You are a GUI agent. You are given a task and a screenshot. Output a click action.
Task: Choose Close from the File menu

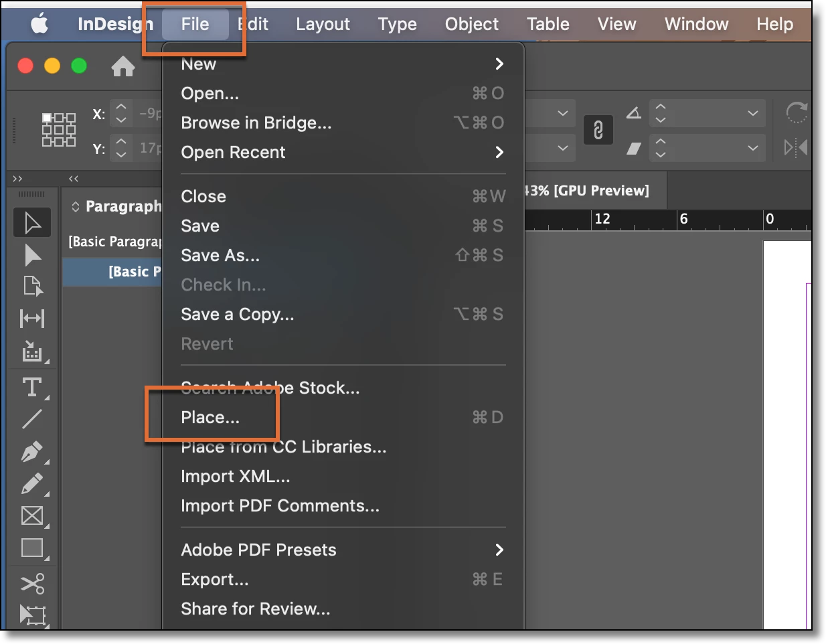(x=343, y=196)
